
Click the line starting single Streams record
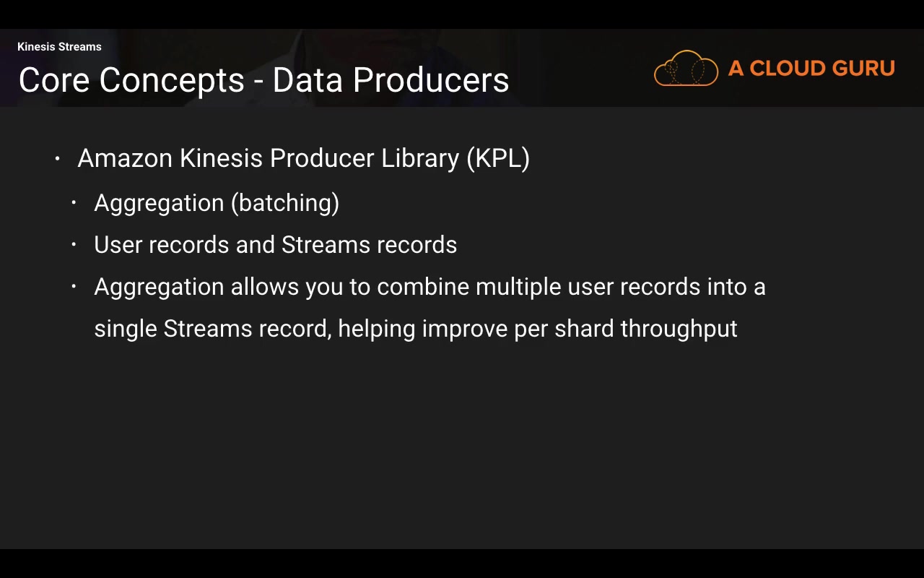tap(415, 329)
